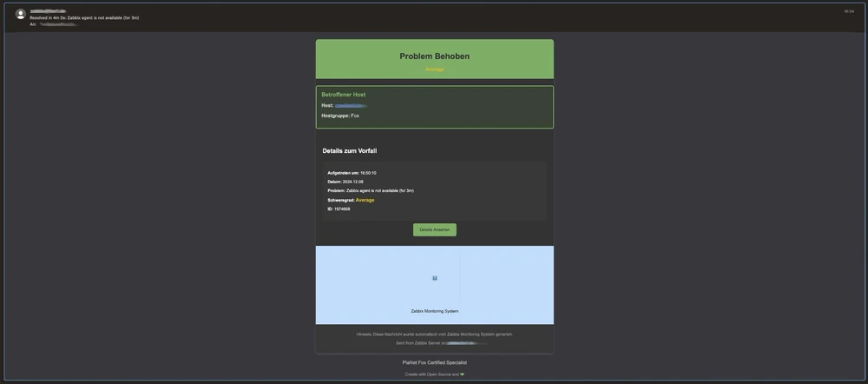Click the 'Zabbix Monitoring System' image caption

[x=434, y=311]
